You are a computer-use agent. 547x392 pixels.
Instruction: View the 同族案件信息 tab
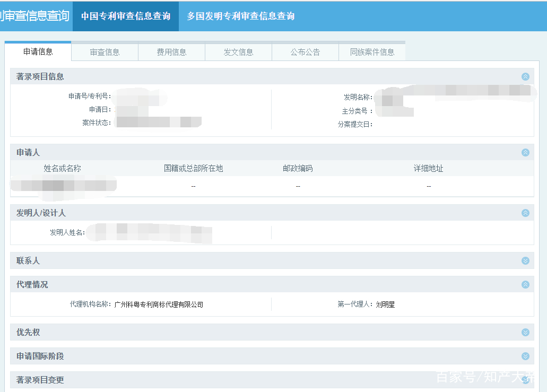(372, 53)
